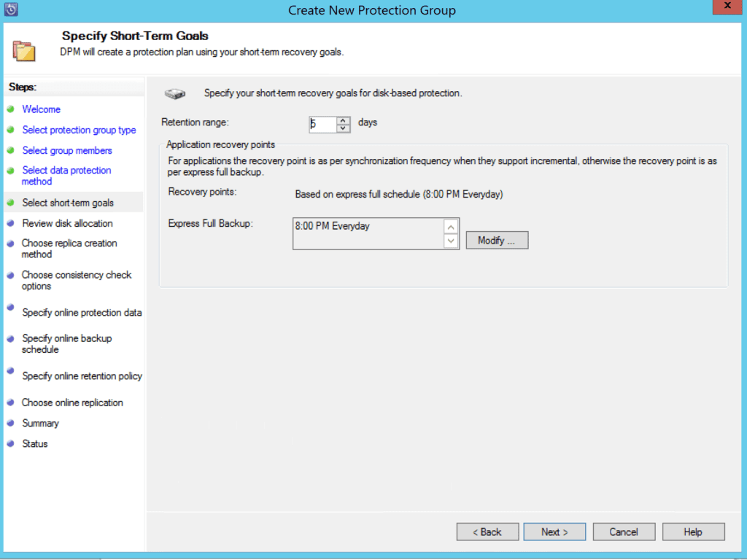Select Review disk allocation step
This screenshot has width=747, height=560.
click(x=68, y=223)
